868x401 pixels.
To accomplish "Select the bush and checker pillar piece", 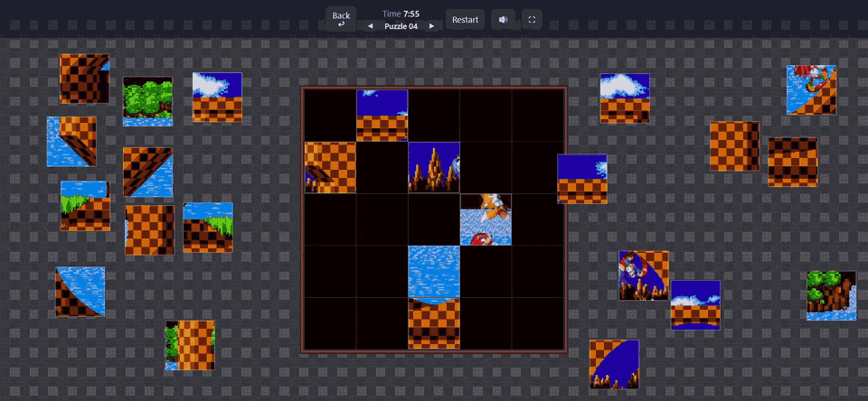I will (190, 345).
